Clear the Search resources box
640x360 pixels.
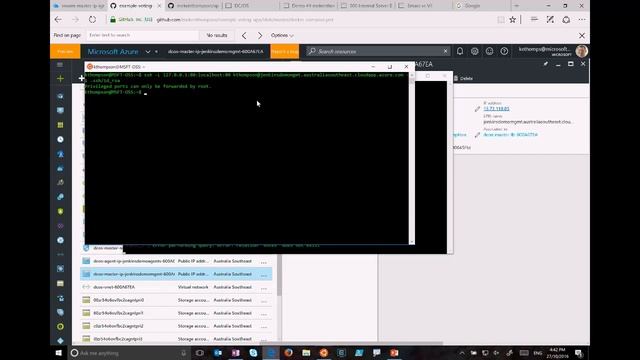click(445, 51)
